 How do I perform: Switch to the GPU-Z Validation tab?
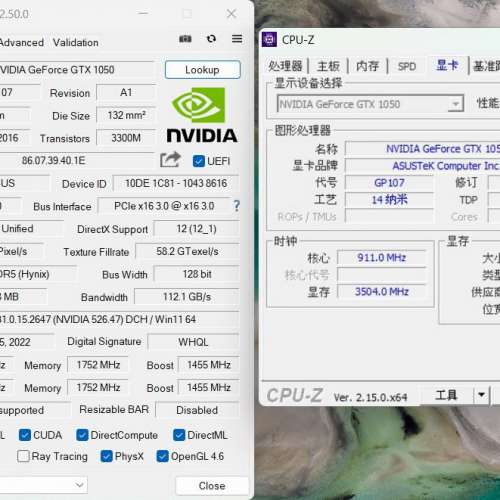(76, 43)
